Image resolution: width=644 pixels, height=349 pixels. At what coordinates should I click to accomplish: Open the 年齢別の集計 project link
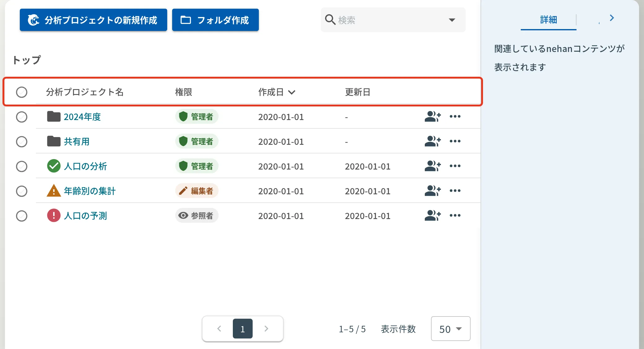click(90, 191)
